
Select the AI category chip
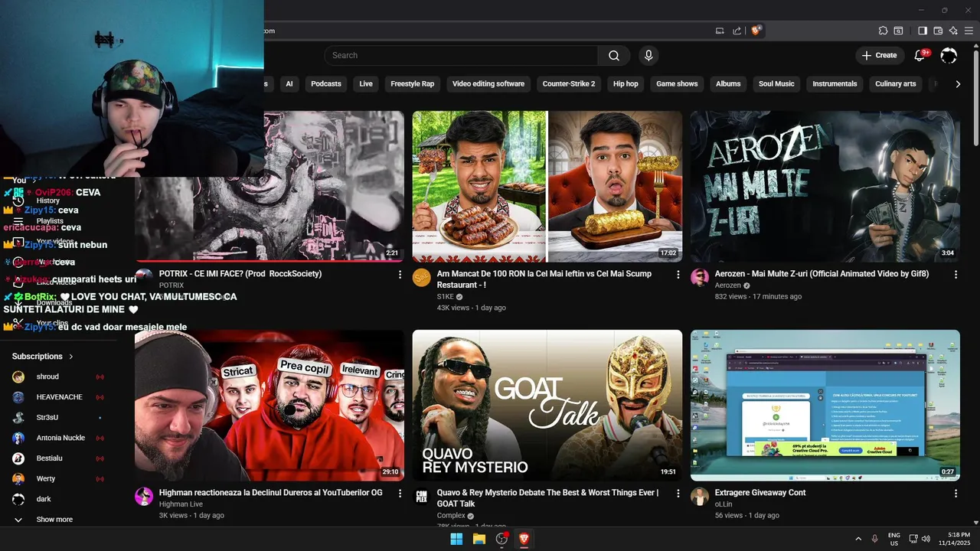click(289, 84)
